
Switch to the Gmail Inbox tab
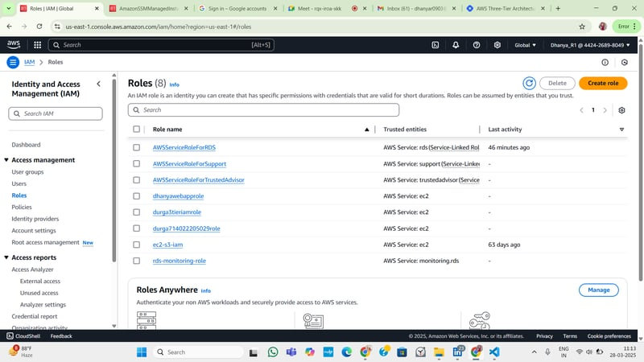coord(416,8)
